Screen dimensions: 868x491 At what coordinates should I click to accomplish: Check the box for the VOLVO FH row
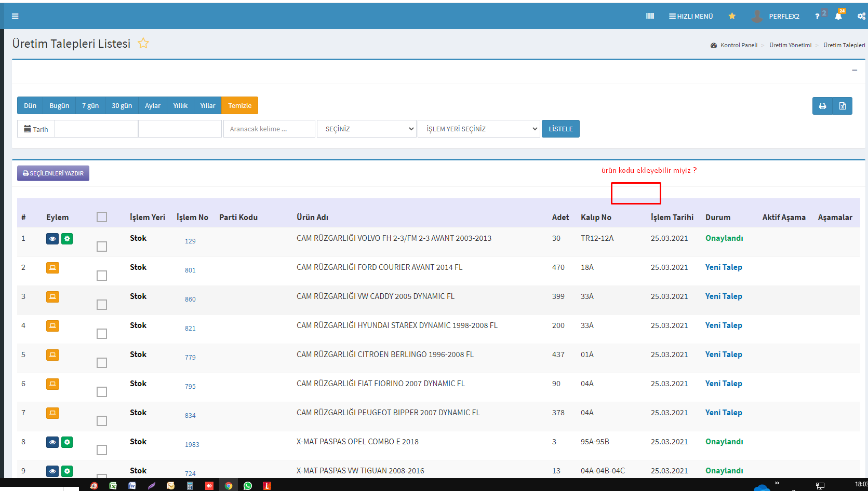pos(102,247)
